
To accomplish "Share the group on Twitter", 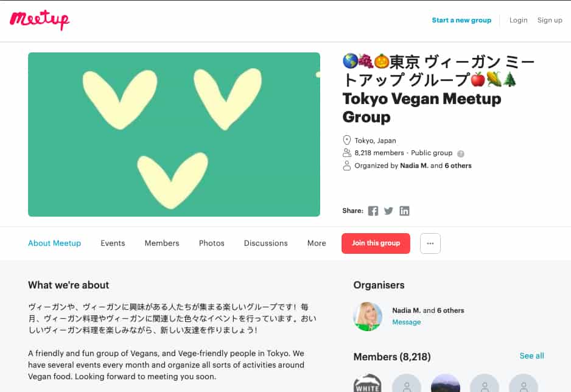I will (x=388, y=211).
